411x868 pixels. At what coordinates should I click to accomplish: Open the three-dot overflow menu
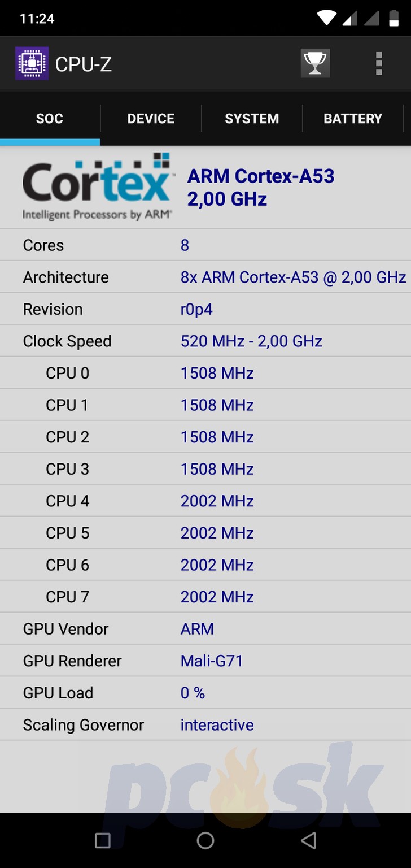[379, 63]
